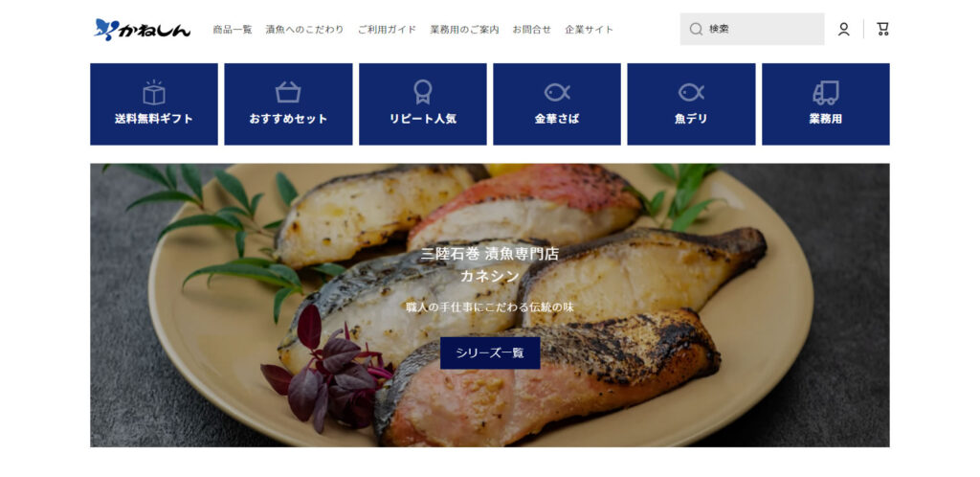The image size is (980, 477).
Task: Click the fish icon for 金華さば
Action: pos(557,93)
